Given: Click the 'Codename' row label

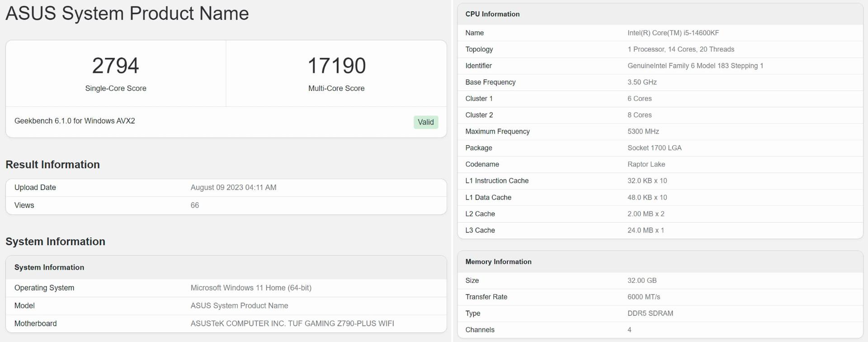Looking at the screenshot, I should pyautogui.click(x=482, y=164).
